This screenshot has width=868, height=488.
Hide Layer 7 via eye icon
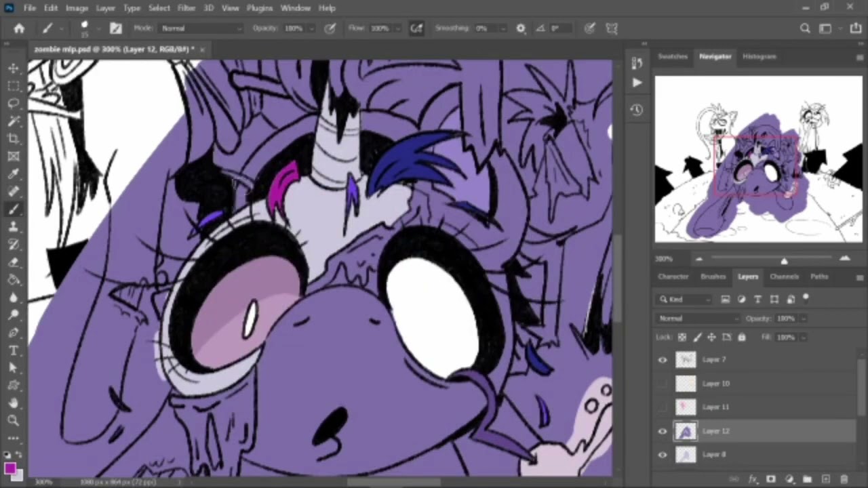(663, 360)
